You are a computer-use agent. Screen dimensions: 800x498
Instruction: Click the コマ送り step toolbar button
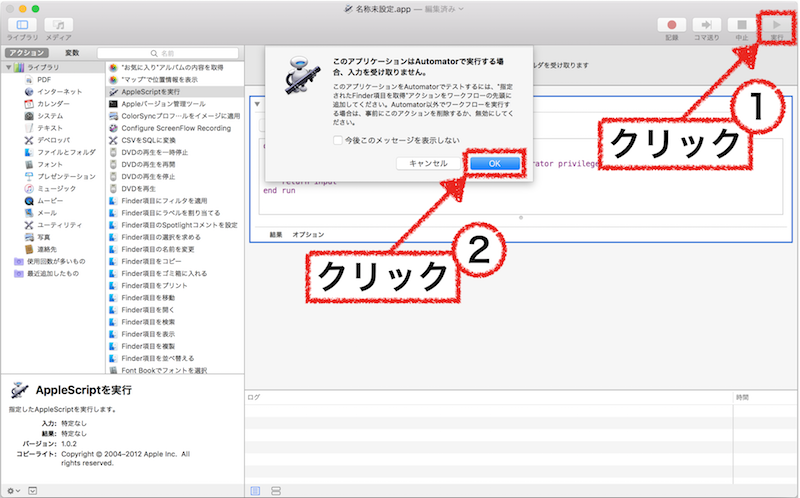[707, 24]
